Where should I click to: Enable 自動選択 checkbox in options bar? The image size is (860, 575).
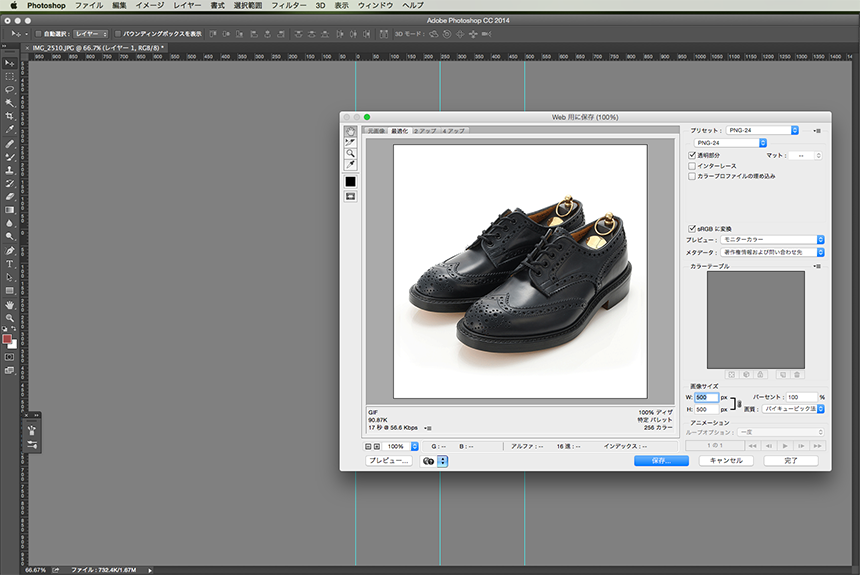38,34
